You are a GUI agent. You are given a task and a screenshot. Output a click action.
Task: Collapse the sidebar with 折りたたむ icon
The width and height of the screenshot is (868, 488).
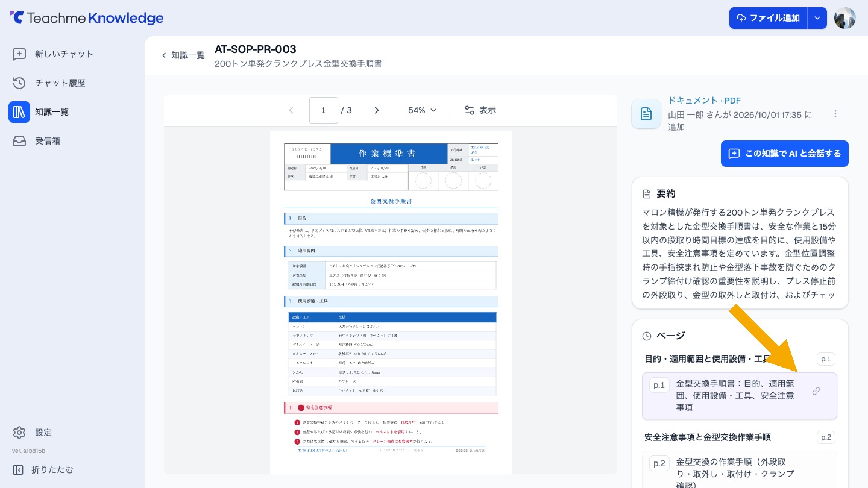(x=18, y=470)
